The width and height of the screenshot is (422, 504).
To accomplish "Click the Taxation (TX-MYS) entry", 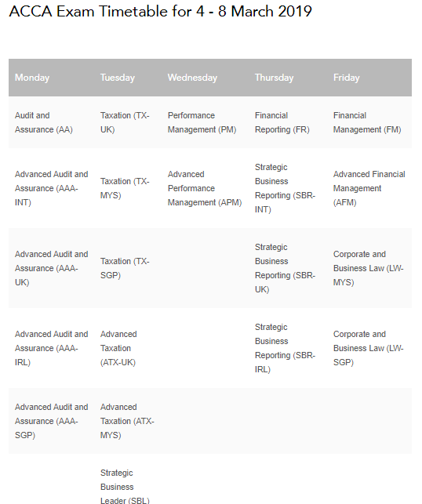I will pyautogui.click(x=125, y=188).
